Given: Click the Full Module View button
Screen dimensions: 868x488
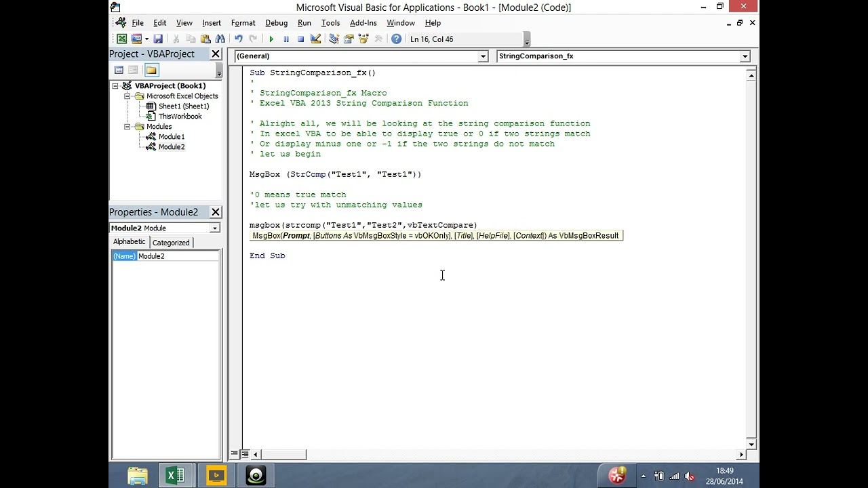Looking at the screenshot, I should [243, 454].
